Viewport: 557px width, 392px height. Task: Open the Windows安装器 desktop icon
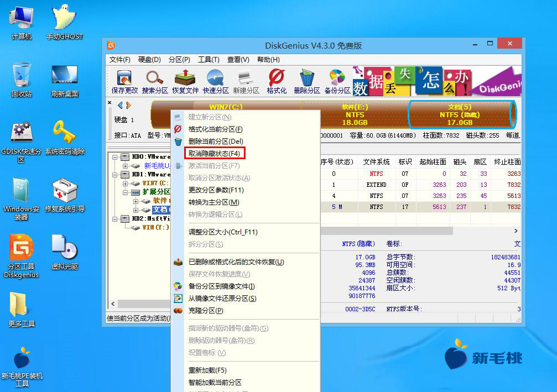coord(22,199)
